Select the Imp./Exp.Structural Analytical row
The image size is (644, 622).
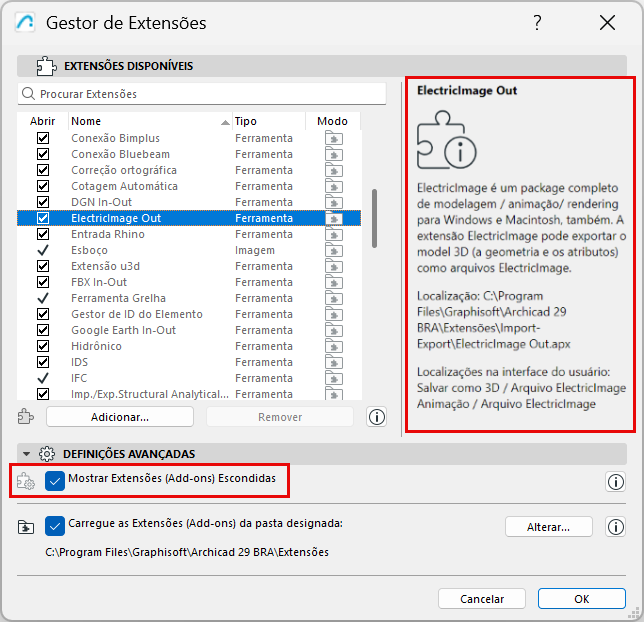189,394
